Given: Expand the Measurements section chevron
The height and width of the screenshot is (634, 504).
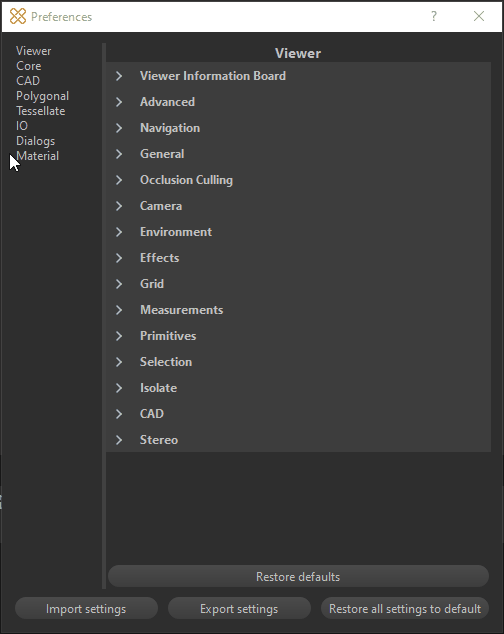Looking at the screenshot, I should (x=119, y=310).
